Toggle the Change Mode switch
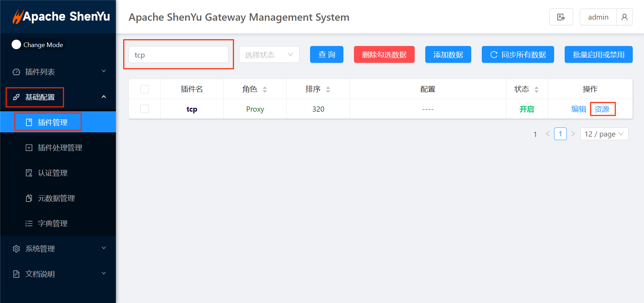 point(17,45)
